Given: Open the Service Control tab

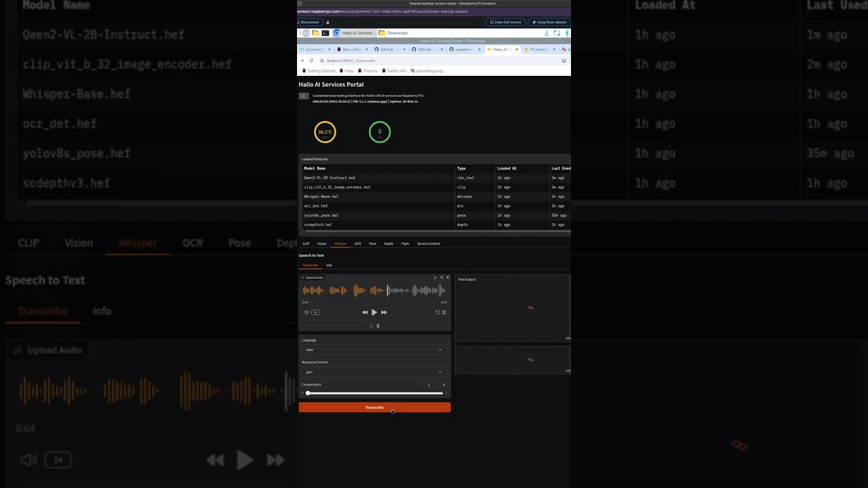Looking at the screenshot, I should (x=429, y=243).
